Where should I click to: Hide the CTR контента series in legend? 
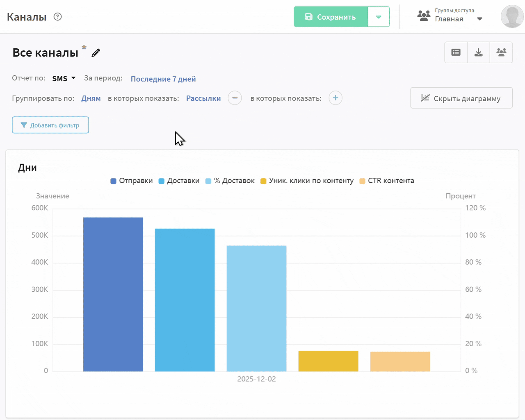click(x=386, y=181)
